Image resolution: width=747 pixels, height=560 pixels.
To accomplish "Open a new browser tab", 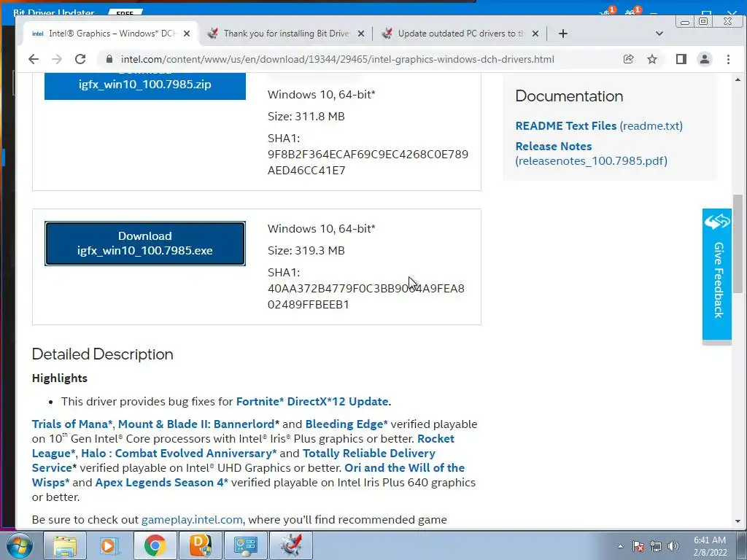I will click(x=563, y=34).
